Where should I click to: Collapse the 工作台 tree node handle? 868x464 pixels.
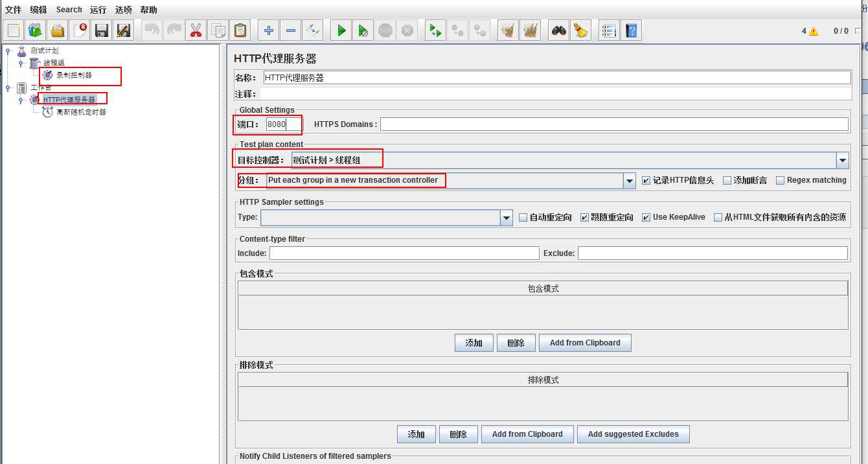click(x=8, y=87)
